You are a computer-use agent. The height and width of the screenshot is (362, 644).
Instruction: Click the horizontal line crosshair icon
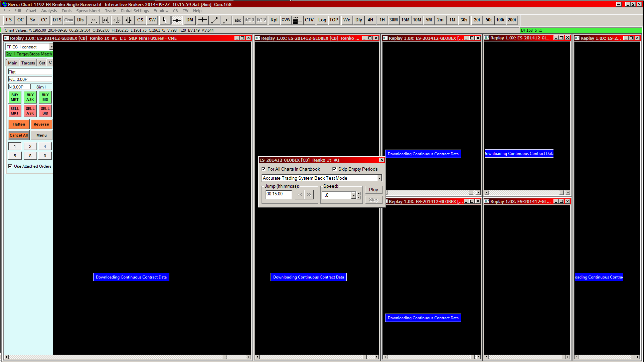202,20
